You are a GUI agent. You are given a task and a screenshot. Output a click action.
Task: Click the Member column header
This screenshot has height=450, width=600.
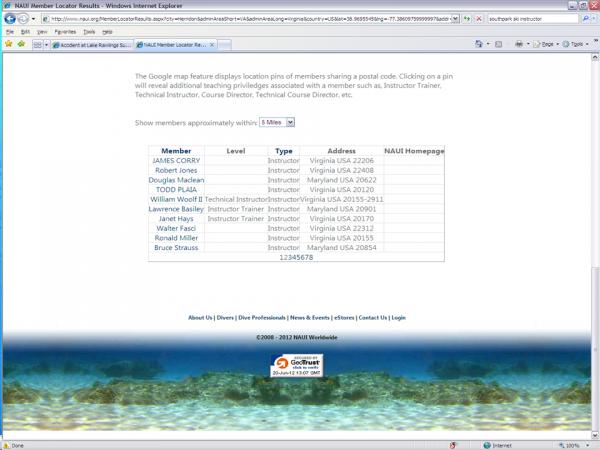click(x=176, y=151)
